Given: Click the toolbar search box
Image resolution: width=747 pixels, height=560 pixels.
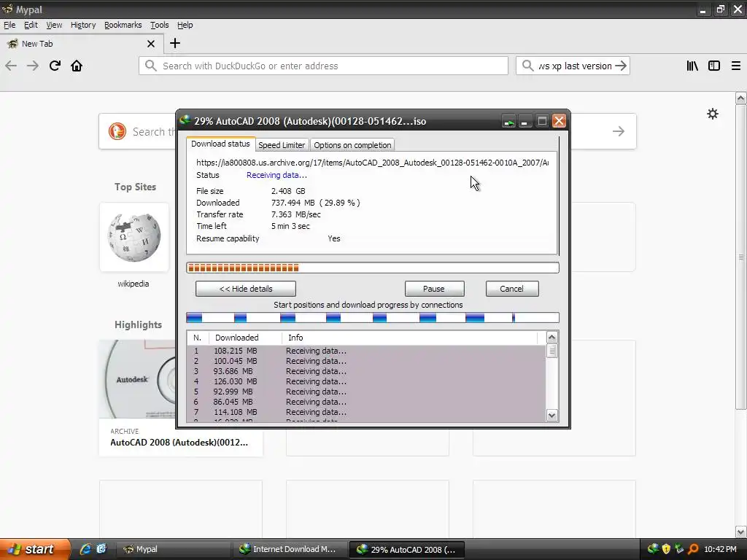Looking at the screenshot, I should (573, 66).
